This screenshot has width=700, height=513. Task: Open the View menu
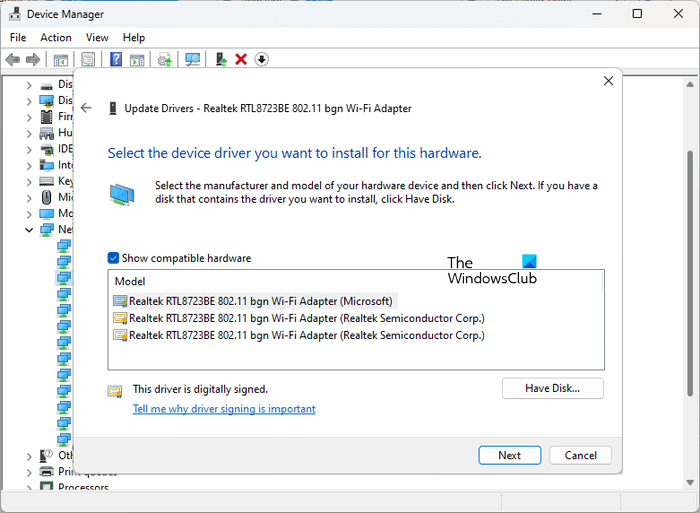click(x=97, y=38)
